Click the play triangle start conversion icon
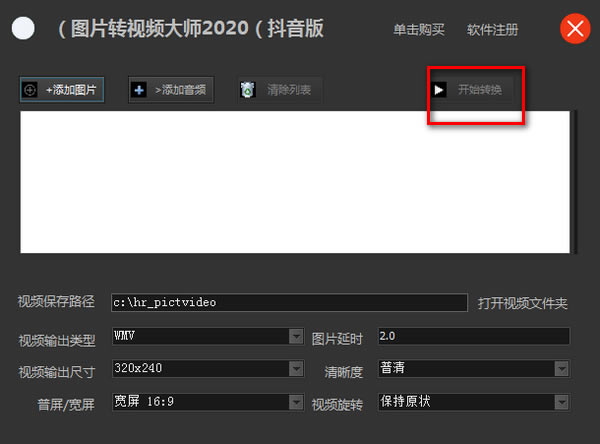Screen dimensions: 600x444 (x=439, y=90)
